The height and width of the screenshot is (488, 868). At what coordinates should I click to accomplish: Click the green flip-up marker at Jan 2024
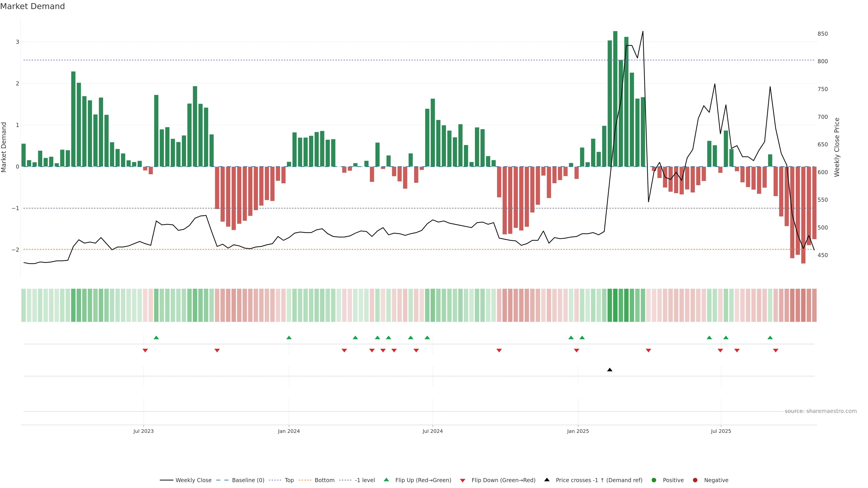point(289,338)
